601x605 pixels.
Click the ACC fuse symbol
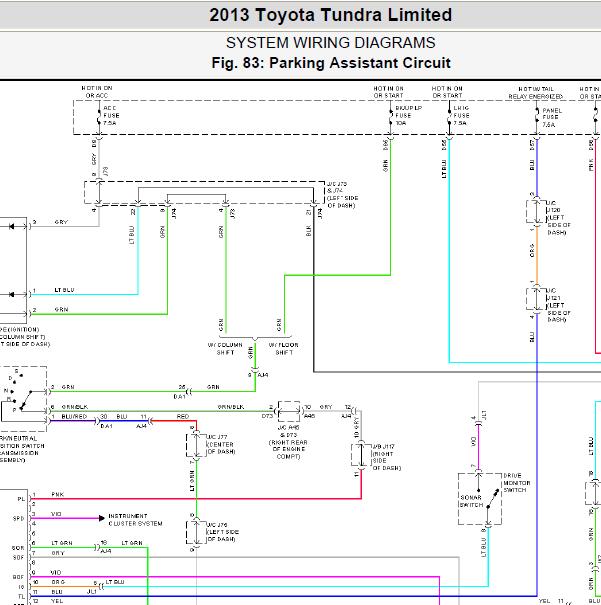pos(99,117)
